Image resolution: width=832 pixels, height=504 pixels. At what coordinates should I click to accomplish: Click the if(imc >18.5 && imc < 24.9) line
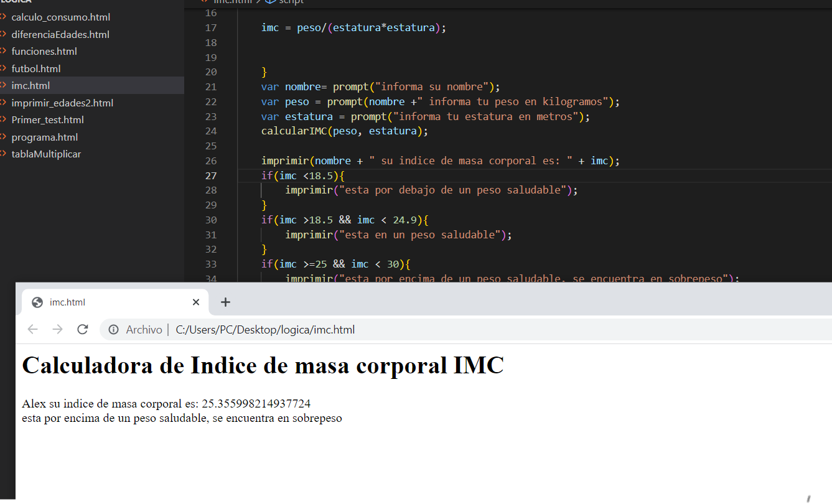pos(345,220)
